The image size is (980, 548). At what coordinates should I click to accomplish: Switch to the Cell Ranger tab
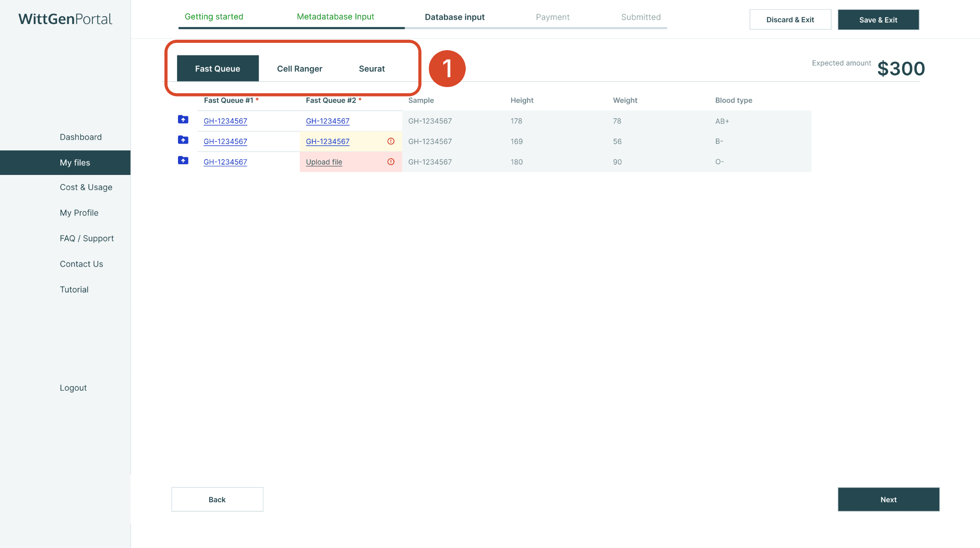pos(299,69)
